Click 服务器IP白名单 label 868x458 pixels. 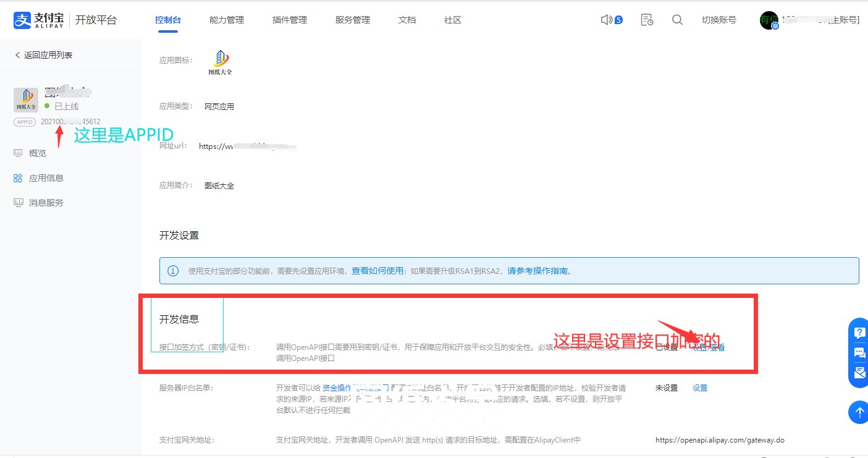186,388
